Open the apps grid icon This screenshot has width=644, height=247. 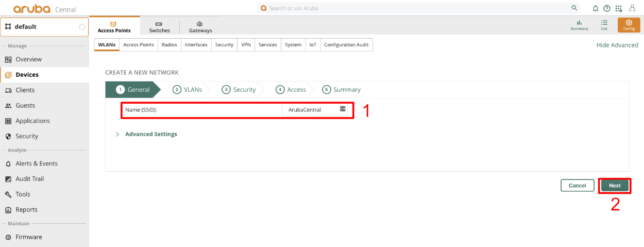coord(619,8)
